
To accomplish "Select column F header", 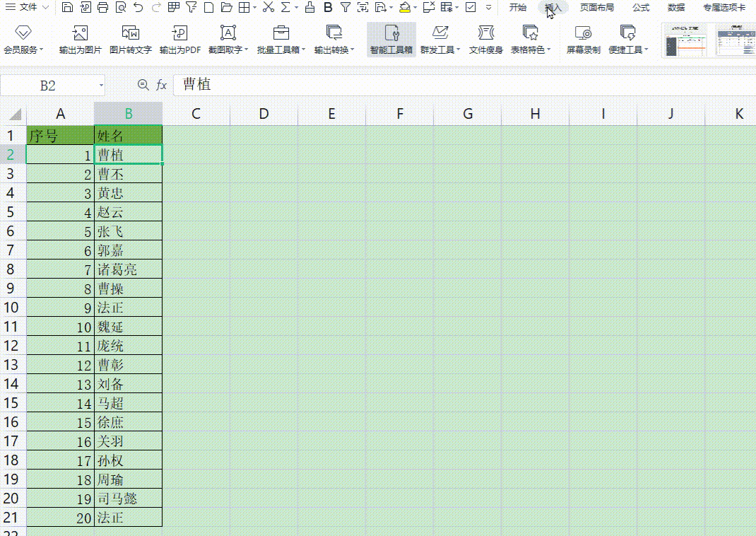I will tap(400, 113).
